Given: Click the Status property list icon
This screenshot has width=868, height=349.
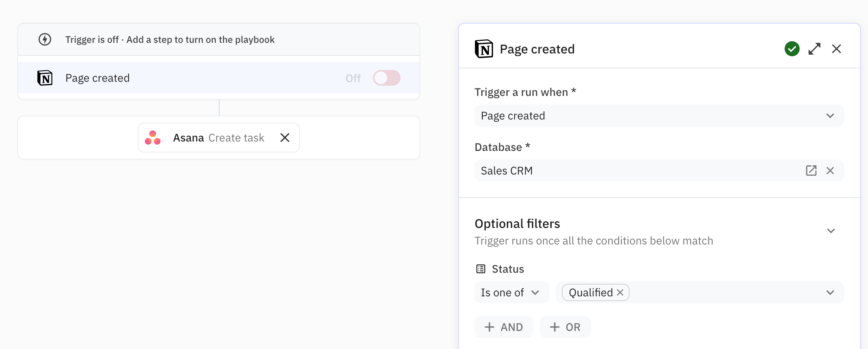Looking at the screenshot, I should tap(481, 269).
